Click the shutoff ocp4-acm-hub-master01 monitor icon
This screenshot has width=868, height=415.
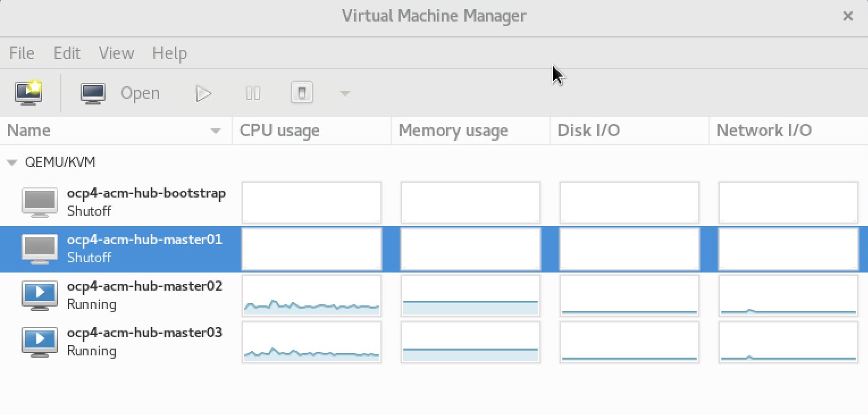[40, 249]
